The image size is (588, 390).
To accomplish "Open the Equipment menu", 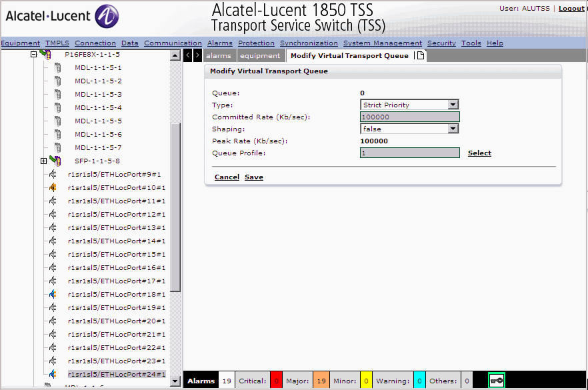I will [21, 43].
